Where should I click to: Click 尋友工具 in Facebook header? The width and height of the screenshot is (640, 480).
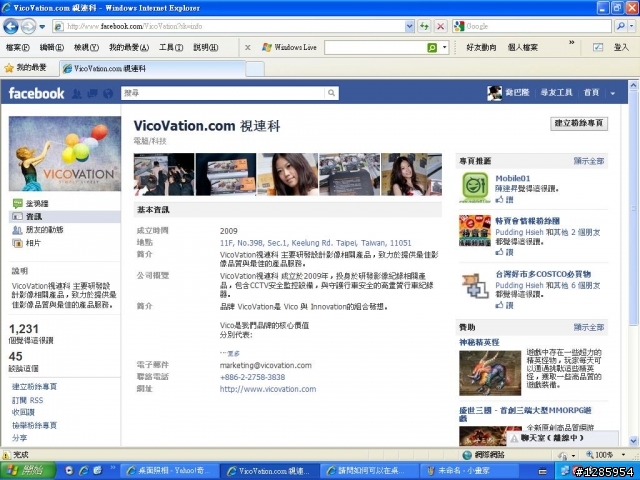(556, 93)
